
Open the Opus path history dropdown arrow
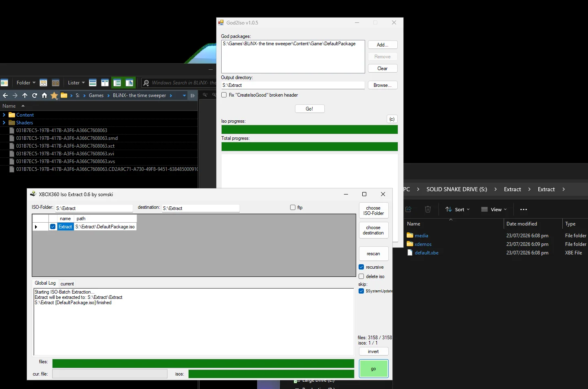[x=184, y=95]
